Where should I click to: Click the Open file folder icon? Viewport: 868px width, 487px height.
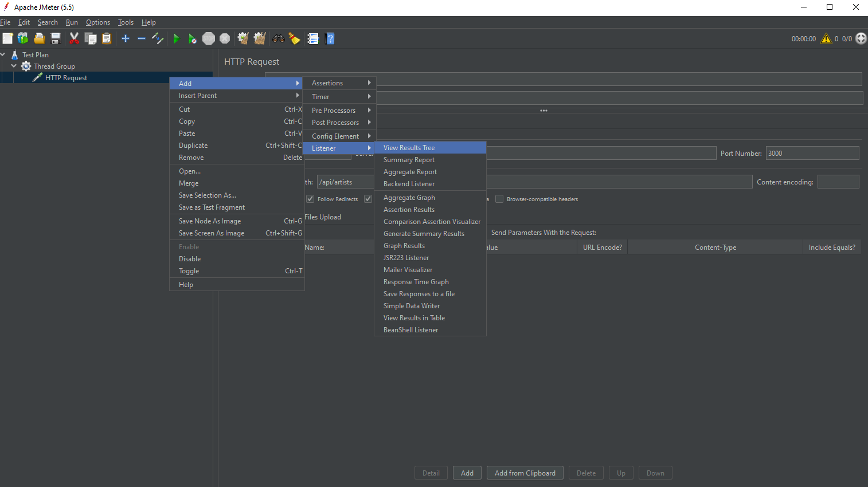[x=39, y=38]
